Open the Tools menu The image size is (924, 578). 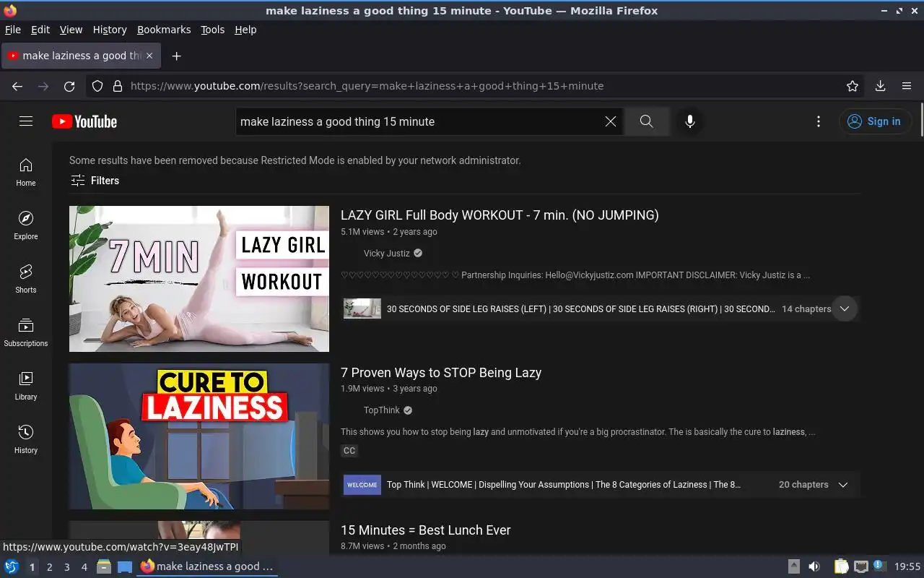(212, 30)
